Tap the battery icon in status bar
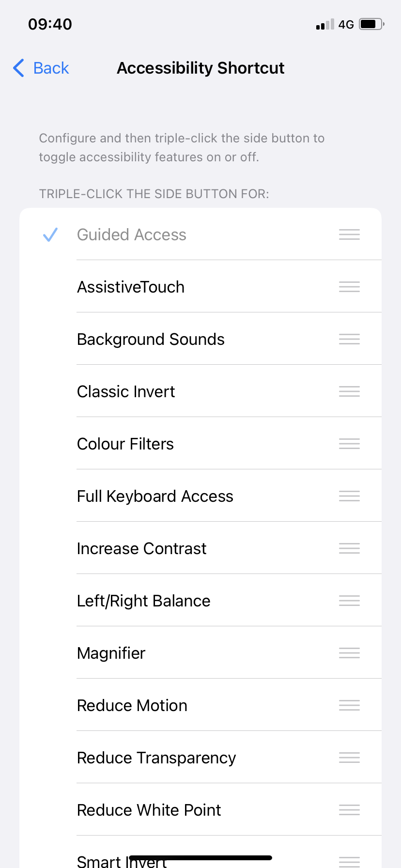 (371, 24)
